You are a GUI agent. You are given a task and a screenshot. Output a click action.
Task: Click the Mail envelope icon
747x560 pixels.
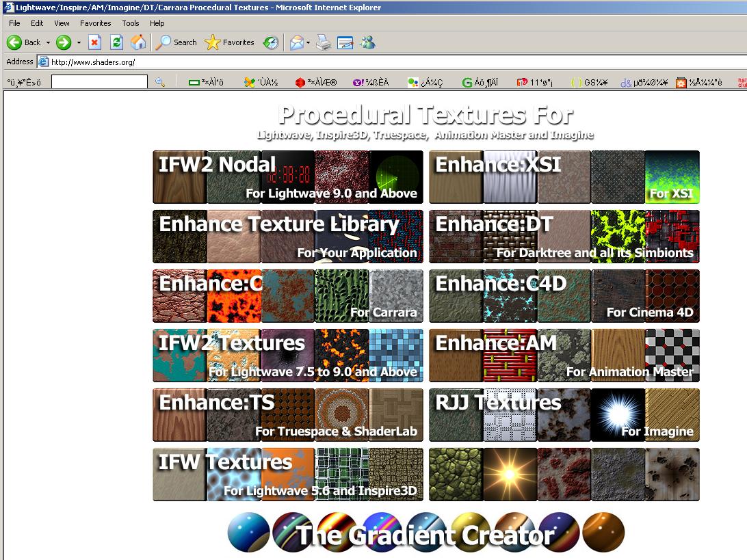[x=296, y=42]
